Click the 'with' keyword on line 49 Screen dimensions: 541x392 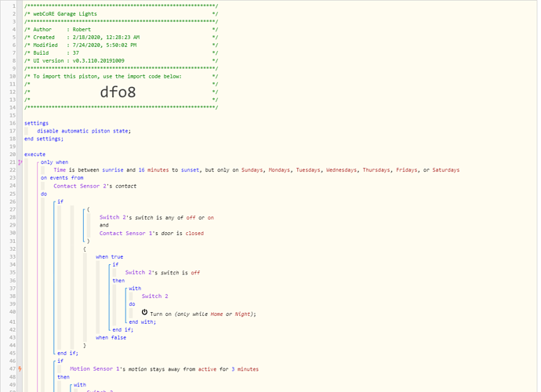(80, 385)
